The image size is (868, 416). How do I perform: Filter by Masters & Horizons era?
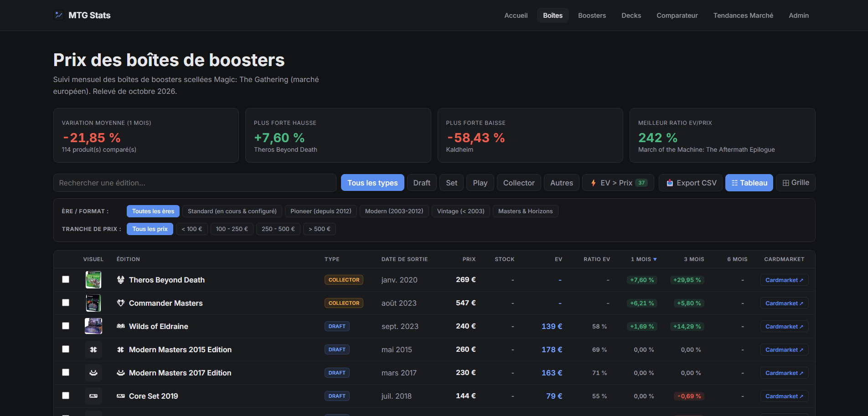[525, 211]
